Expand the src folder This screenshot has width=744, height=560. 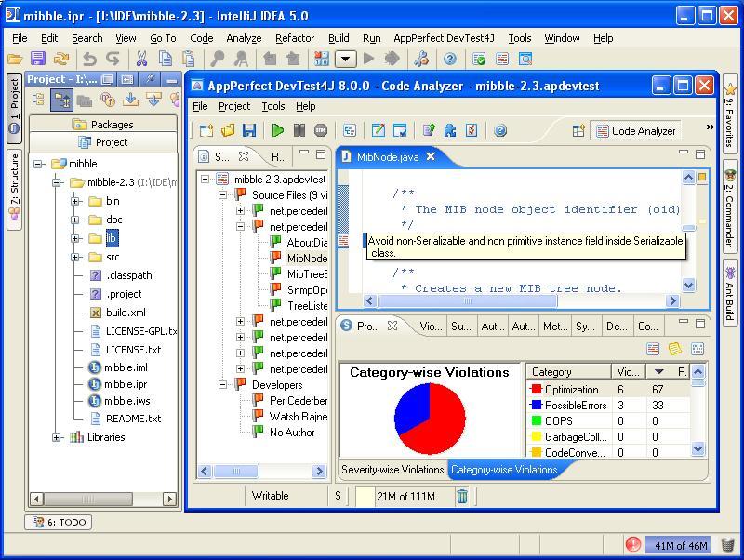(x=74, y=258)
